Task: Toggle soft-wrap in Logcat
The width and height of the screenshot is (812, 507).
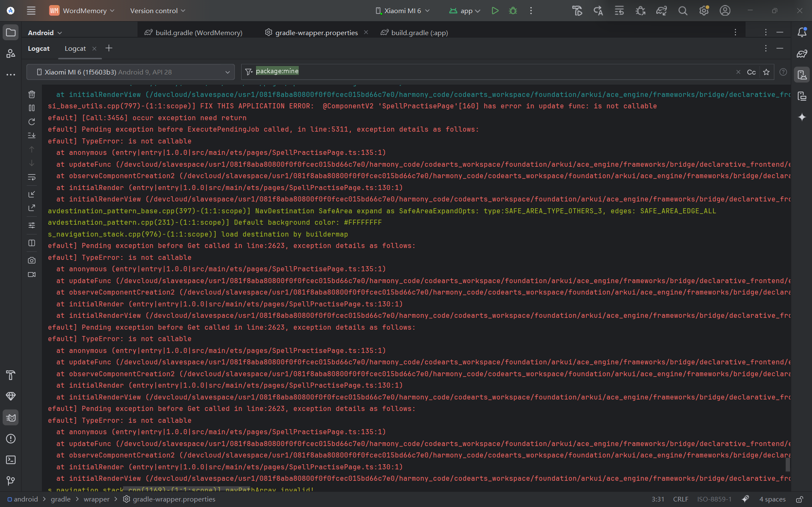Action: point(32,177)
